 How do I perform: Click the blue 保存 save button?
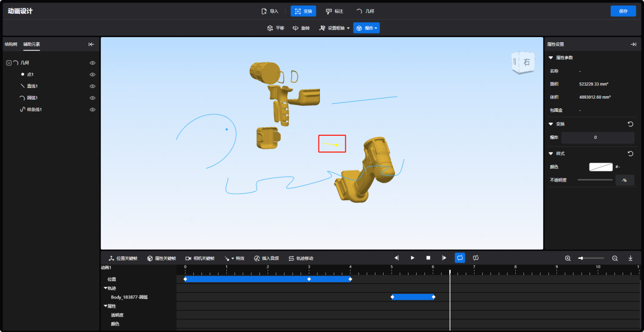(x=623, y=11)
